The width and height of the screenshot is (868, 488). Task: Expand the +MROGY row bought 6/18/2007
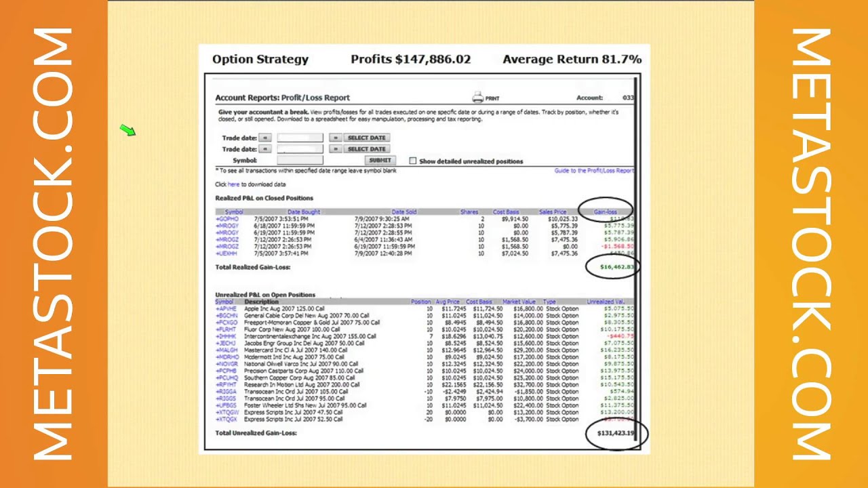(x=227, y=226)
